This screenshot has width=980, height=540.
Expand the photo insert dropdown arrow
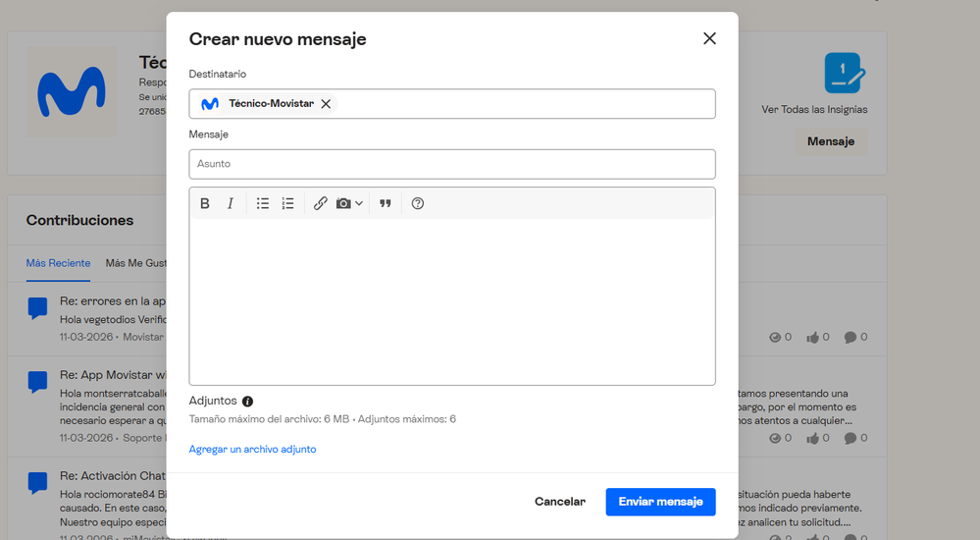(x=359, y=203)
